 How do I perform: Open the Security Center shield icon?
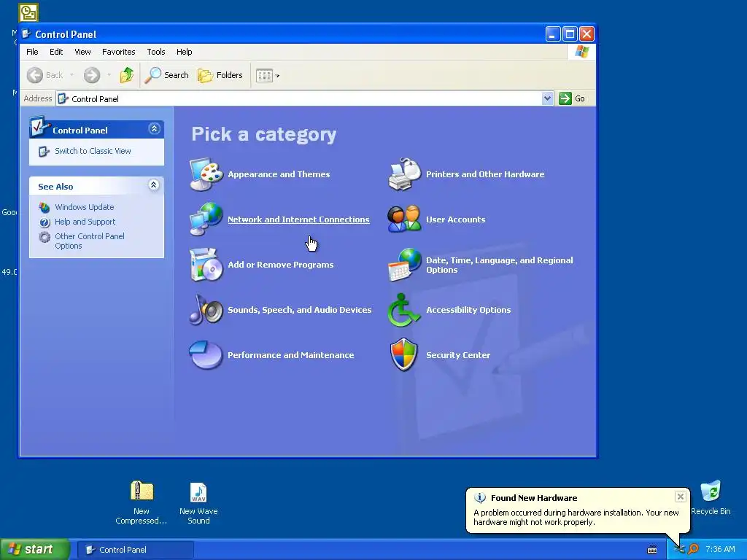(x=403, y=355)
